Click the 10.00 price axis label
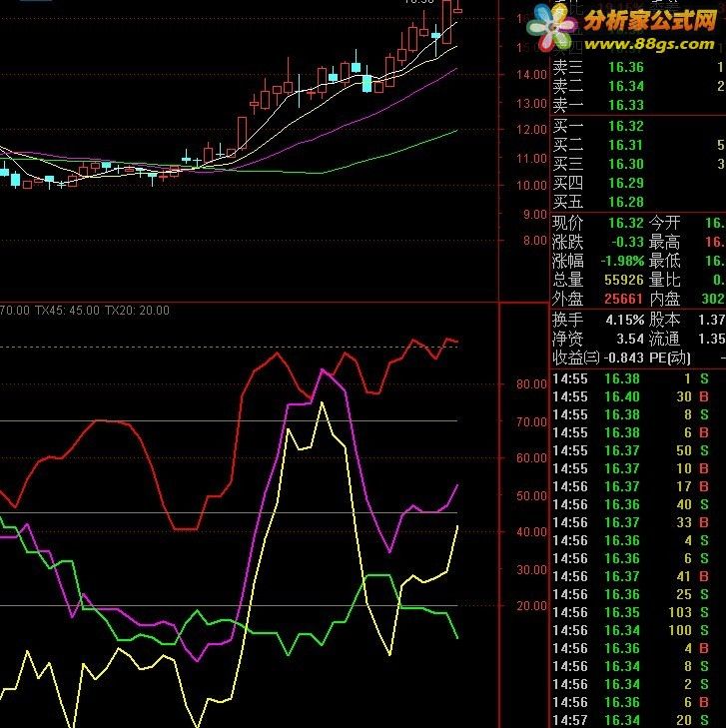The image size is (726, 728). point(531,186)
